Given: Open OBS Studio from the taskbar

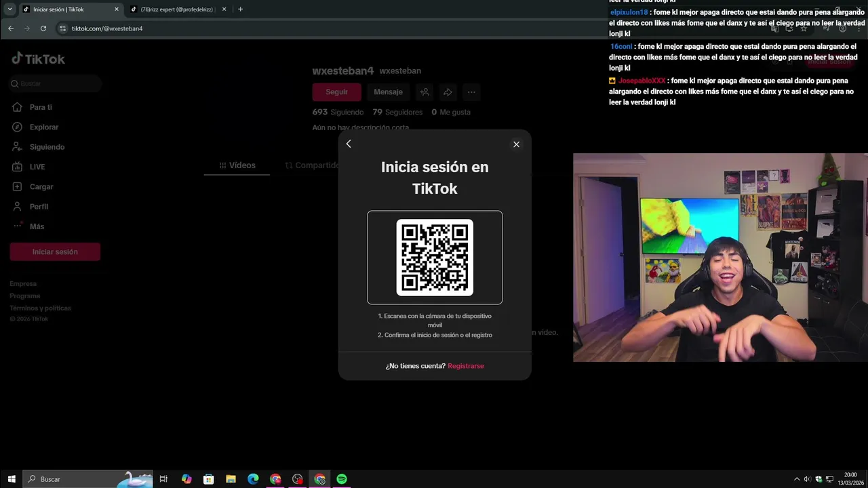Looking at the screenshot, I should click(297, 479).
